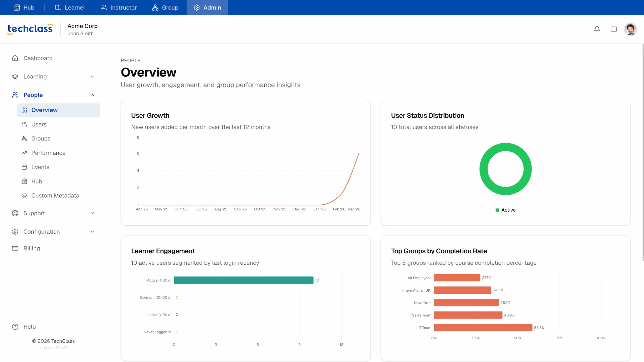The height and width of the screenshot is (362, 644).
Task: Click the IT Team completion bar
Action: (483, 328)
